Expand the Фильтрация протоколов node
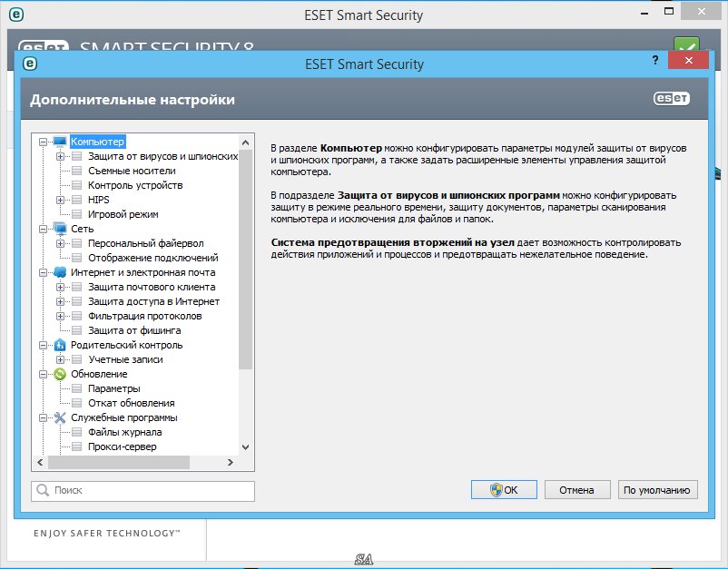Viewport: 728px width, 569px height. pos(60,316)
